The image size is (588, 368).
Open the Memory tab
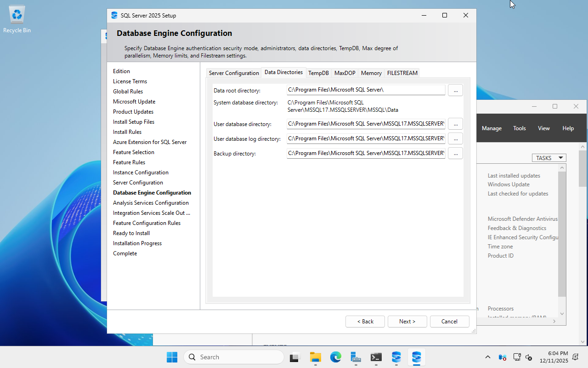pos(371,73)
